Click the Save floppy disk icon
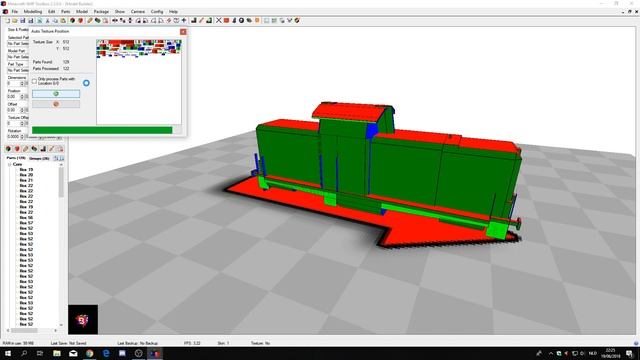 [x=22, y=20]
